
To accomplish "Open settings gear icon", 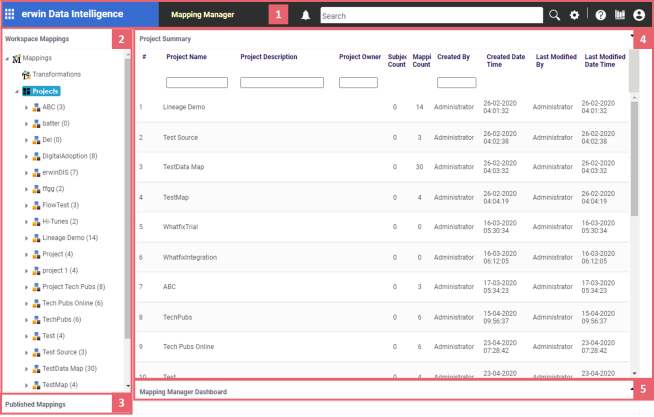I will (574, 15).
